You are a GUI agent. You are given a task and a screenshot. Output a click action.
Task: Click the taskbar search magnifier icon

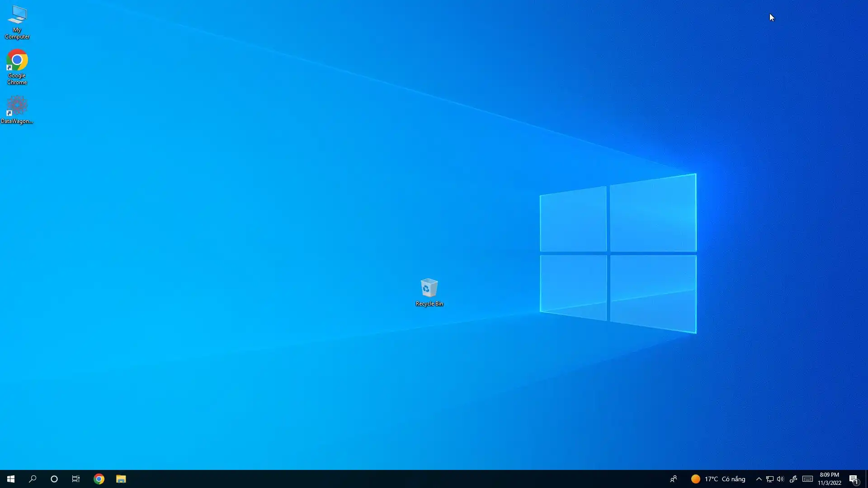click(x=33, y=479)
